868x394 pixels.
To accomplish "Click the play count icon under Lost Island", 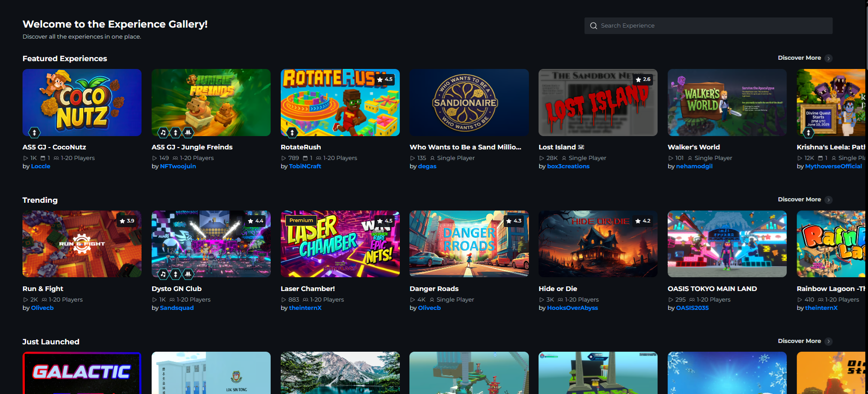I will (542, 158).
